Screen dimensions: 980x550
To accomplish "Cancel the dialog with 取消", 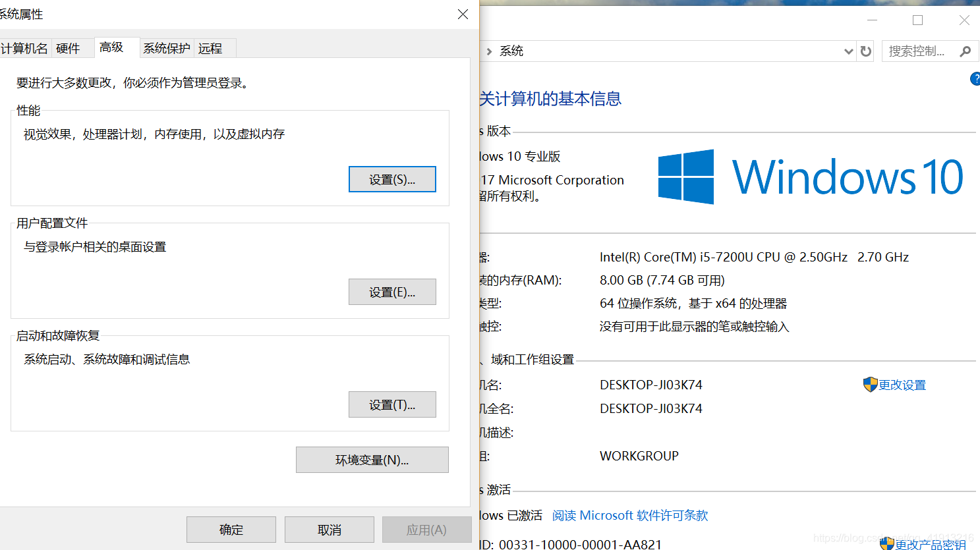I will 330,530.
